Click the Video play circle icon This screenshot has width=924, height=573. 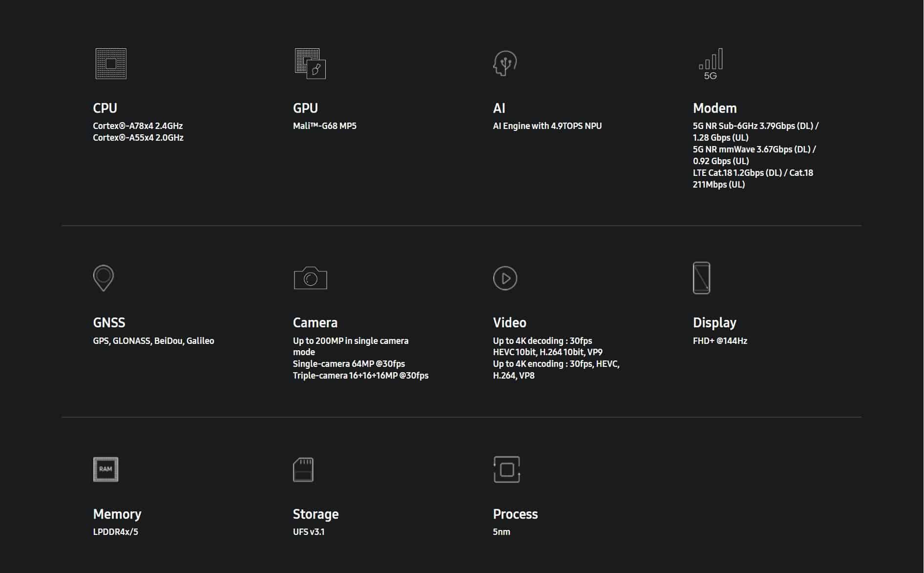click(505, 278)
